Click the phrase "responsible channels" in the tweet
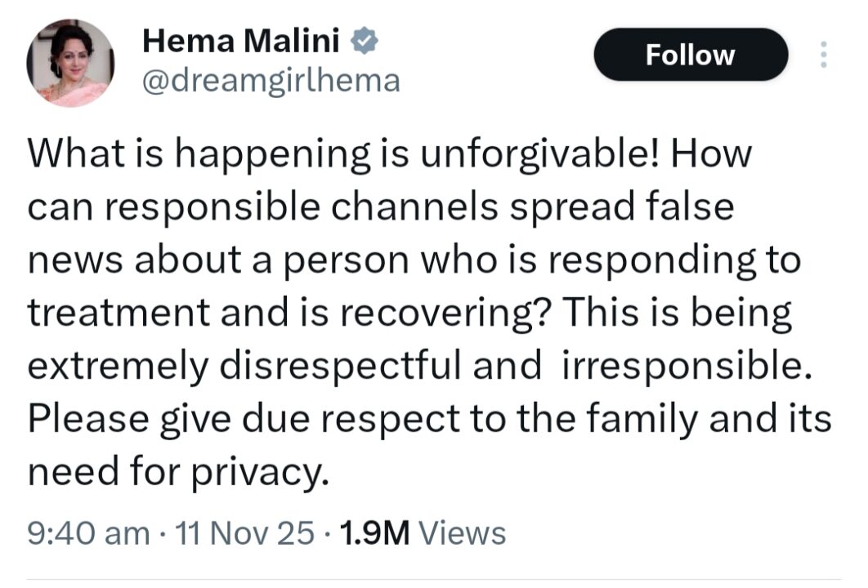Viewport: 868px width, 588px height. tap(293, 207)
